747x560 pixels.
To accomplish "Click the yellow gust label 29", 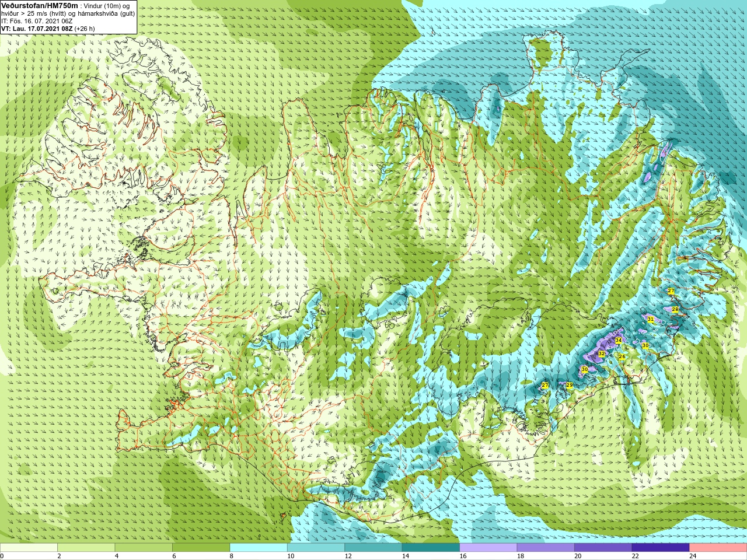I will coord(570,385).
